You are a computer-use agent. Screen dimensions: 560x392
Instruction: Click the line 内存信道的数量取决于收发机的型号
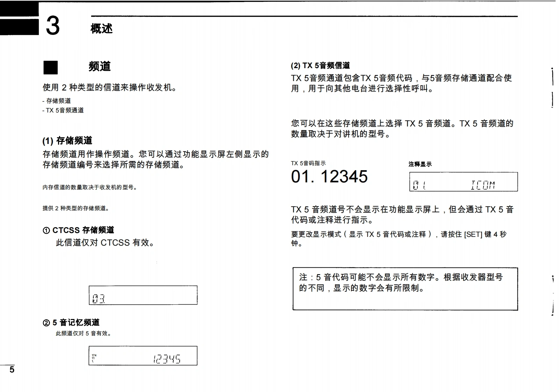[90, 188]
